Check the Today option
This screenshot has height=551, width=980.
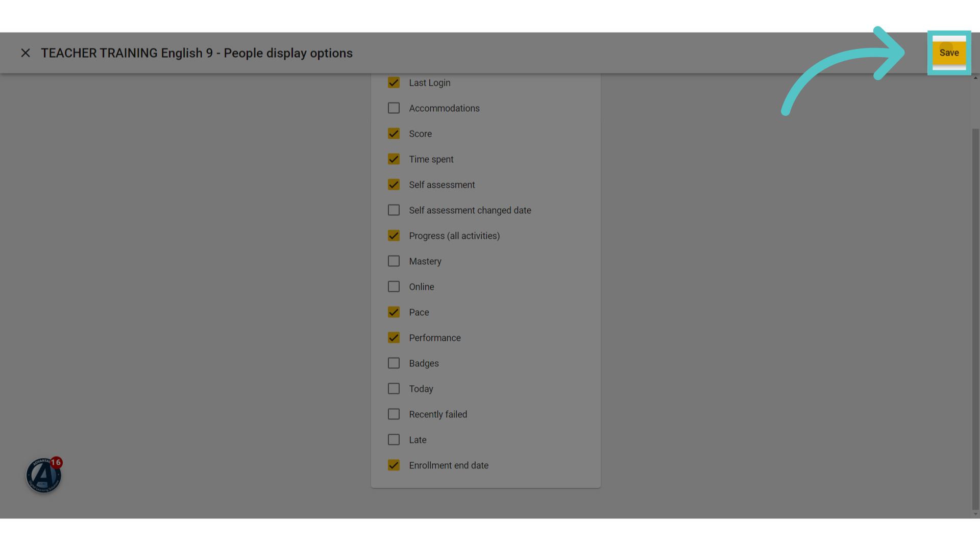[394, 389]
